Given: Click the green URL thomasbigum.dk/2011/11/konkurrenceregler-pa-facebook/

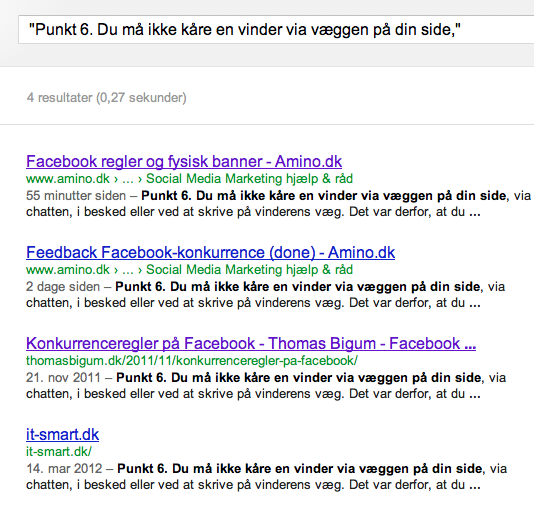Looking at the screenshot, I should pyautogui.click(x=192, y=361).
